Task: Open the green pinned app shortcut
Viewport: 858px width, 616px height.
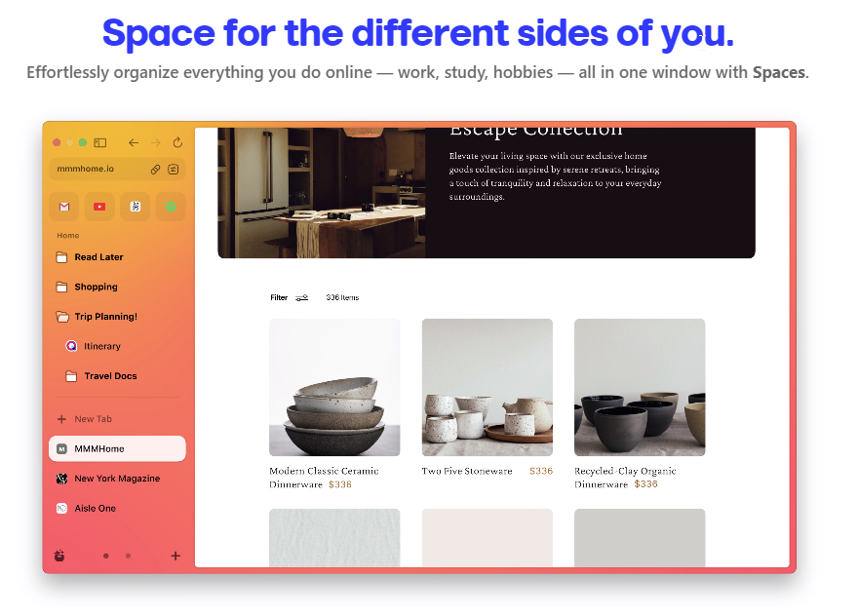Action: (x=171, y=207)
